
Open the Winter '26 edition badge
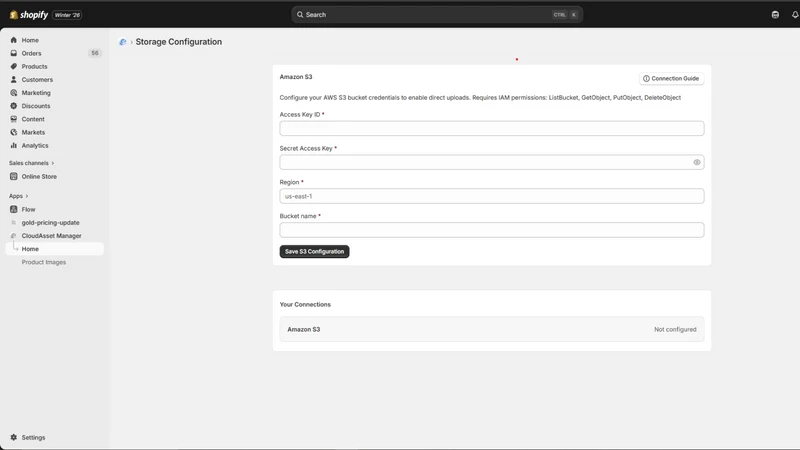click(x=67, y=15)
